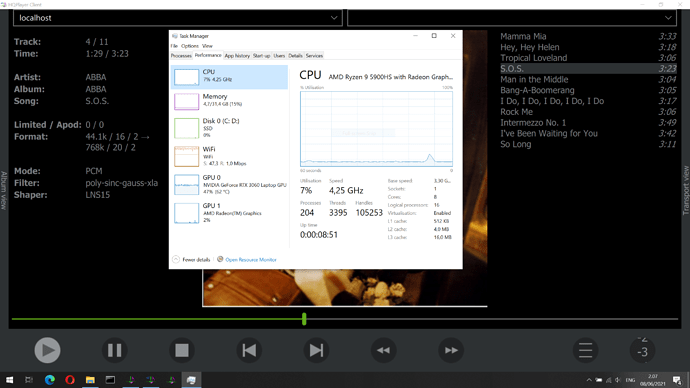Launch Microsoft Edge from the taskbar

(x=50, y=380)
